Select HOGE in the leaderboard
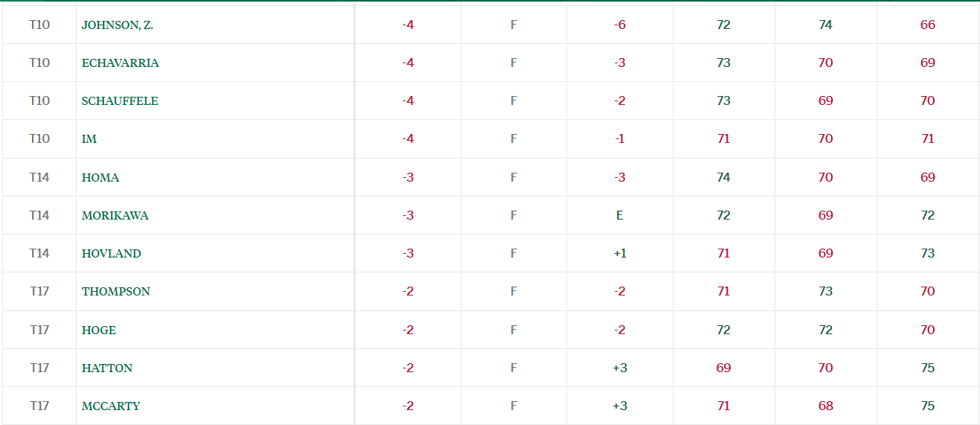The width and height of the screenshot is (980, 425). pos(99,330)
